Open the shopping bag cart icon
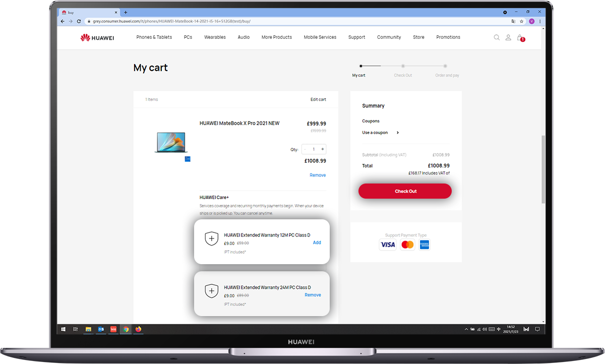This screenshot has width=605, height=364. pyautogui.click(x=520, y=38)
